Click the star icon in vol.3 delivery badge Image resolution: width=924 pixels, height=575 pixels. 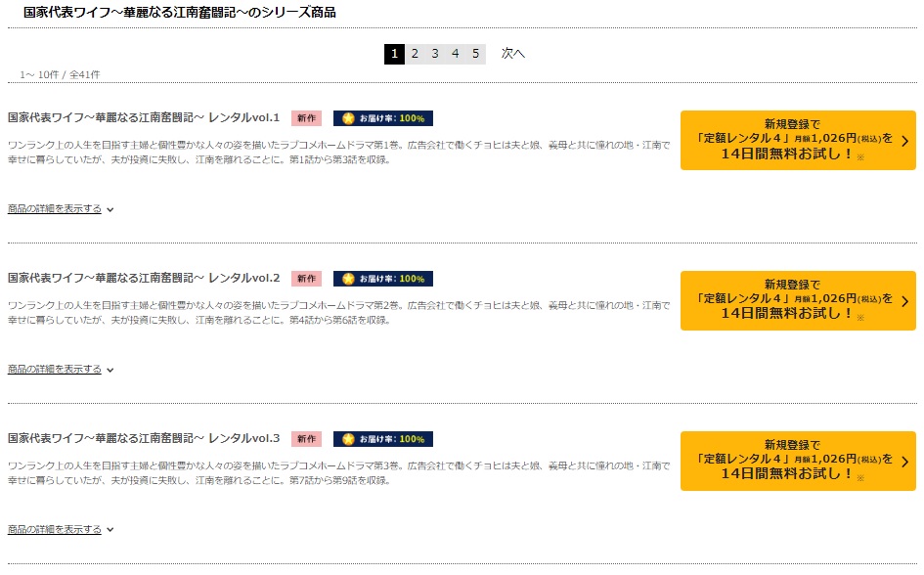point(348,439)
